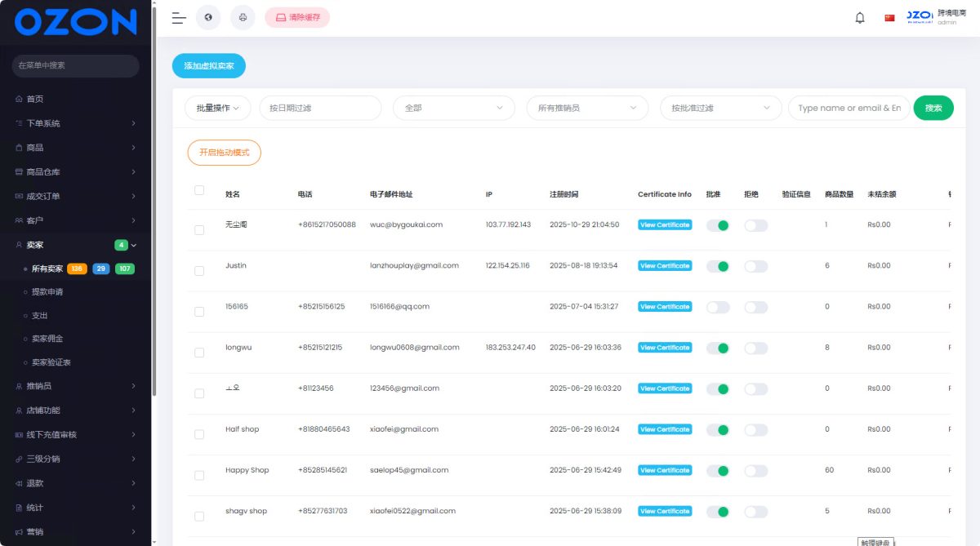Screen dimensions: 980x546
Task: Click the home icon beside 首页
Action: pyautogui.click(x=19, y=99)
